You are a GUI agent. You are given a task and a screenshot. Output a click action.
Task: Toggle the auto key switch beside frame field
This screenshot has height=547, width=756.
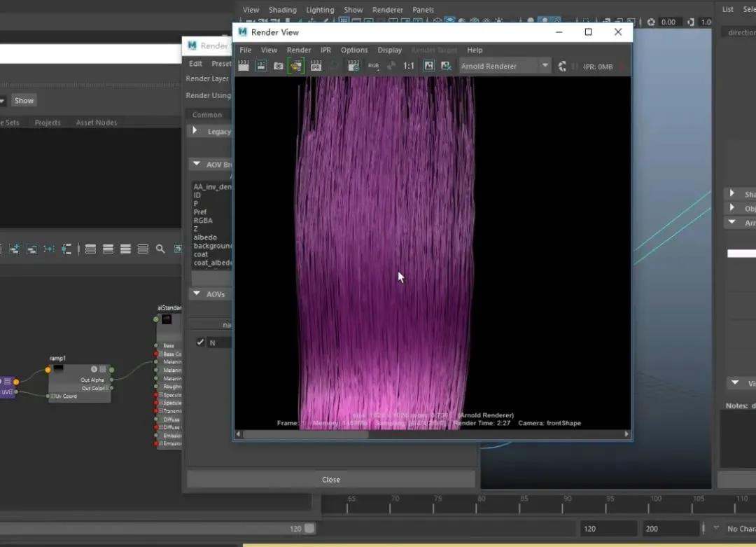pyautogui.click(x=309, y=529)
